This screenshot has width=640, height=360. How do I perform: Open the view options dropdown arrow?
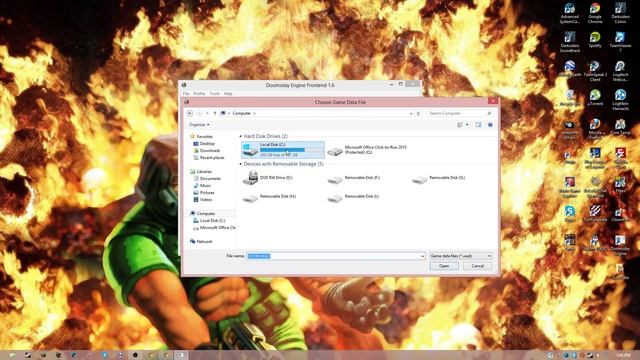467,124
